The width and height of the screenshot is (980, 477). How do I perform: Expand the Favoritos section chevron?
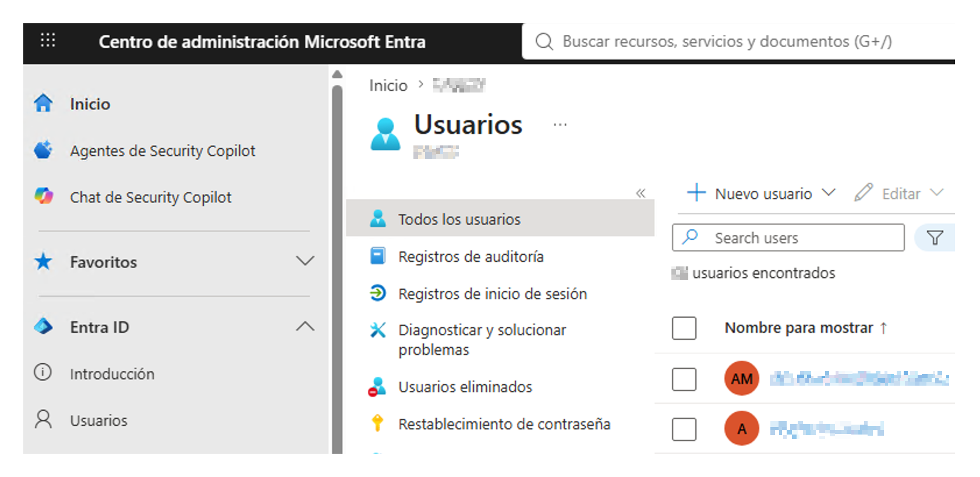click(305, 261)
